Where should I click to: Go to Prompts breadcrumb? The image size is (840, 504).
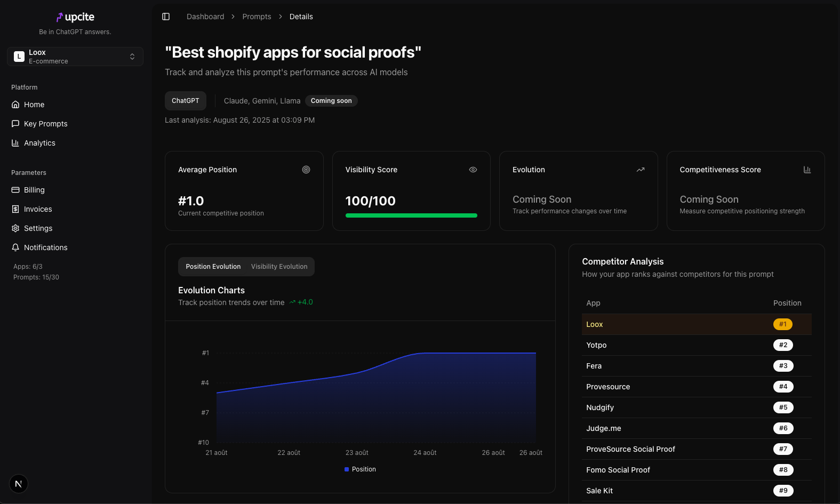tap(257, 17)
